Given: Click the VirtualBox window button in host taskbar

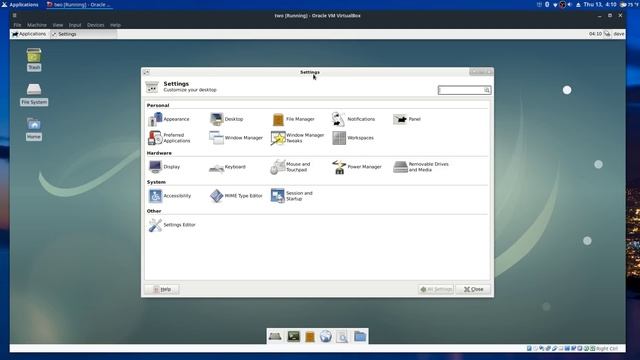Looking at the screenshot, I should pyautogui.click(x=79, y=4).
